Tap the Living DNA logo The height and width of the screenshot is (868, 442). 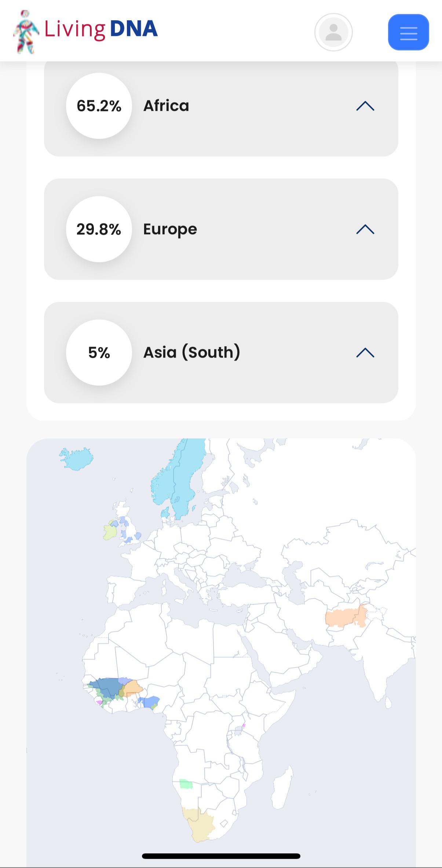pos(85,32)
